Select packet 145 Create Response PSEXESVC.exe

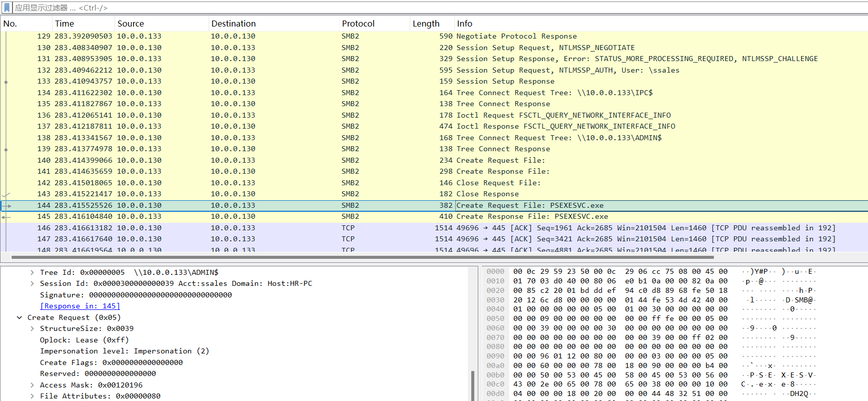[x=434, y=216]
